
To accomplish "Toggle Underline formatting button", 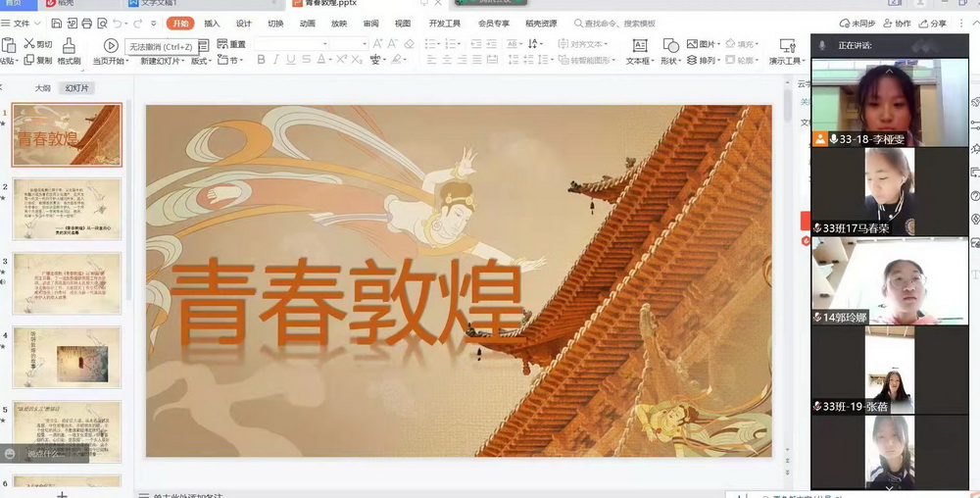I will (x=291, y=61).
